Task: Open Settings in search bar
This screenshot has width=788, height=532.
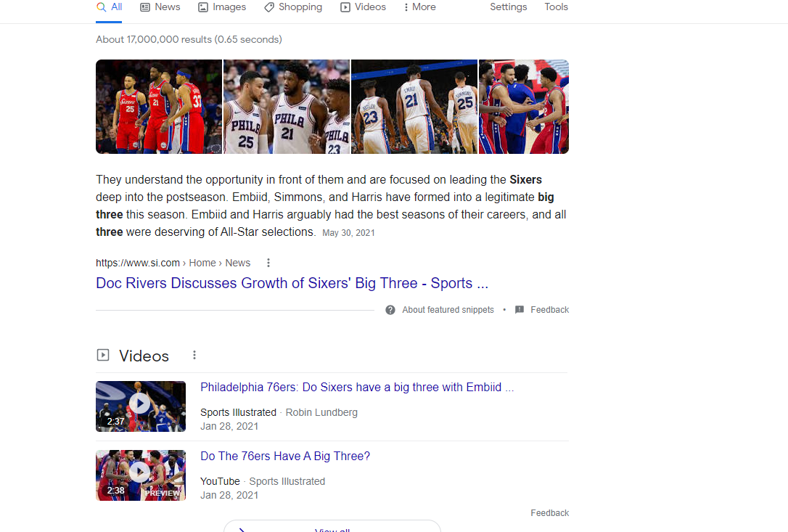Action: click(508, 7)
